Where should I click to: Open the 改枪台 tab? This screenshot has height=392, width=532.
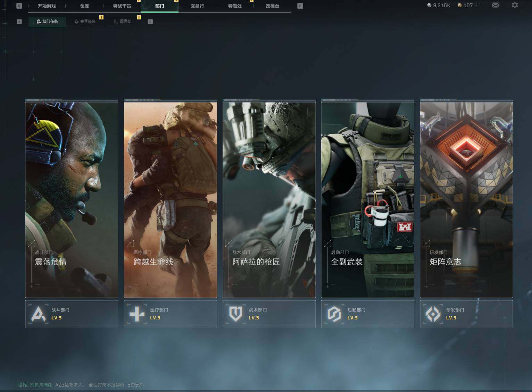[272, 6]
